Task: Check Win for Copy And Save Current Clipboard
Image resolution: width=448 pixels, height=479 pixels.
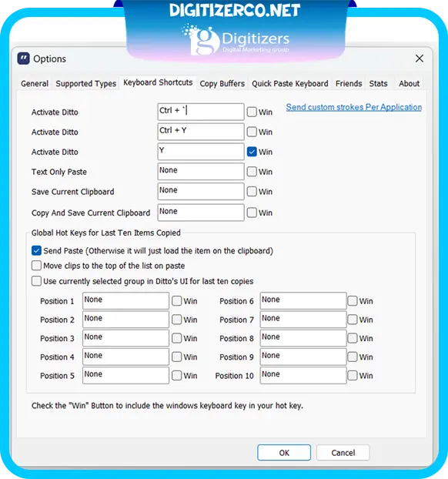Action: tap(252, 213)
